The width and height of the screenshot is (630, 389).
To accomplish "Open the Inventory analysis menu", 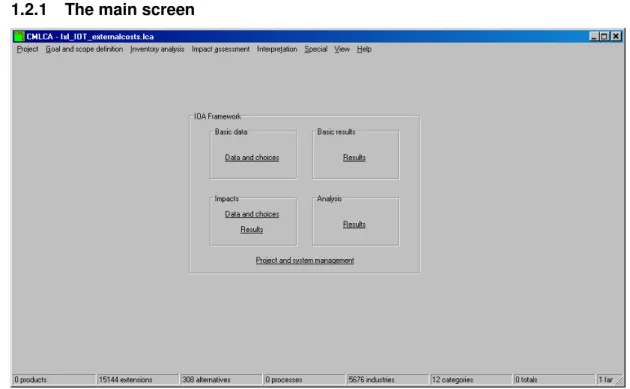I will [x=157, y=49].
